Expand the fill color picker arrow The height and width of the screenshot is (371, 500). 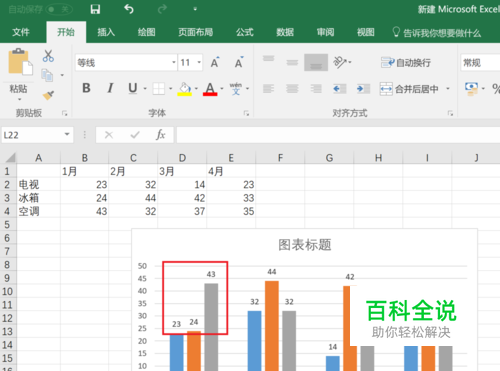click(x=196, y=89)
